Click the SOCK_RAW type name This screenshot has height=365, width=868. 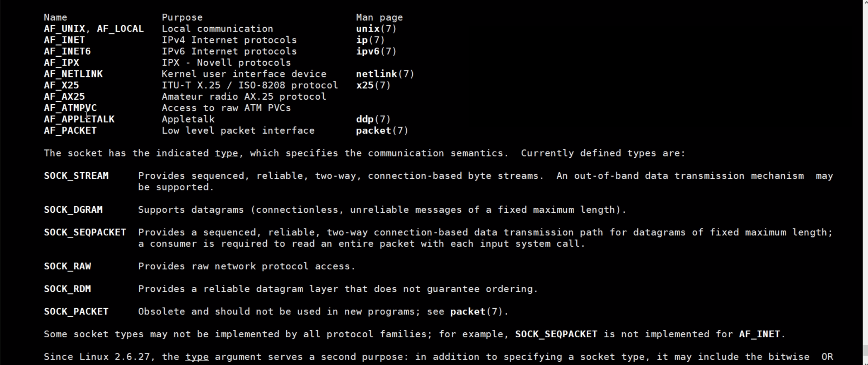(68, 267)
